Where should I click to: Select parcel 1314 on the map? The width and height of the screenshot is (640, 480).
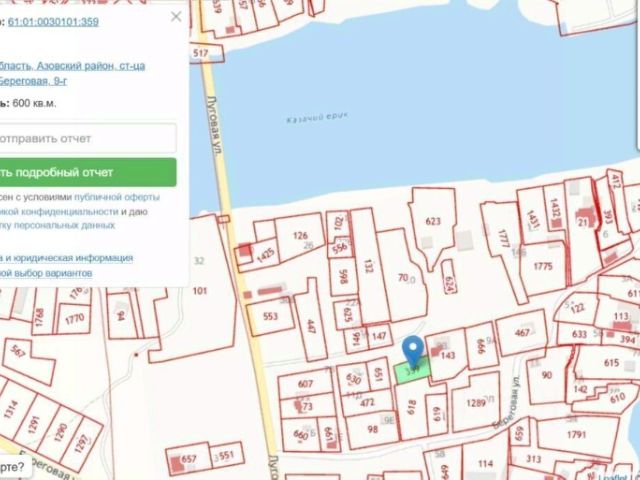(10, 409)
